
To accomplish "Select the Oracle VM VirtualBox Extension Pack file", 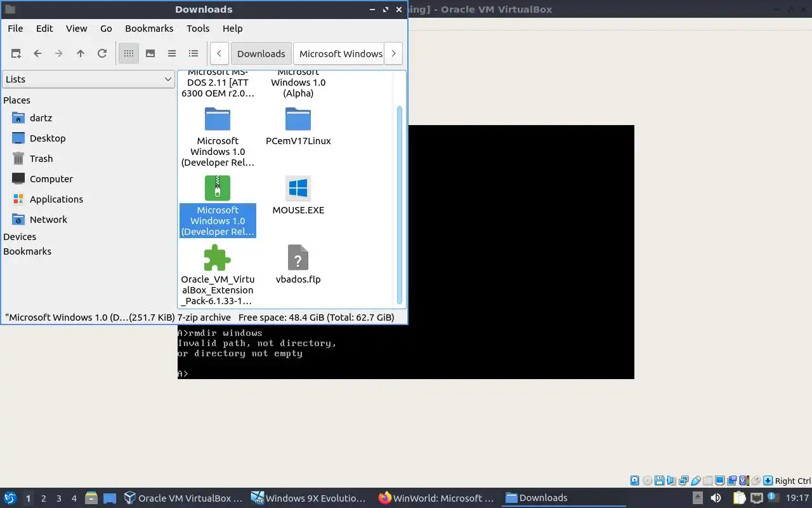I will coord(218,275).
